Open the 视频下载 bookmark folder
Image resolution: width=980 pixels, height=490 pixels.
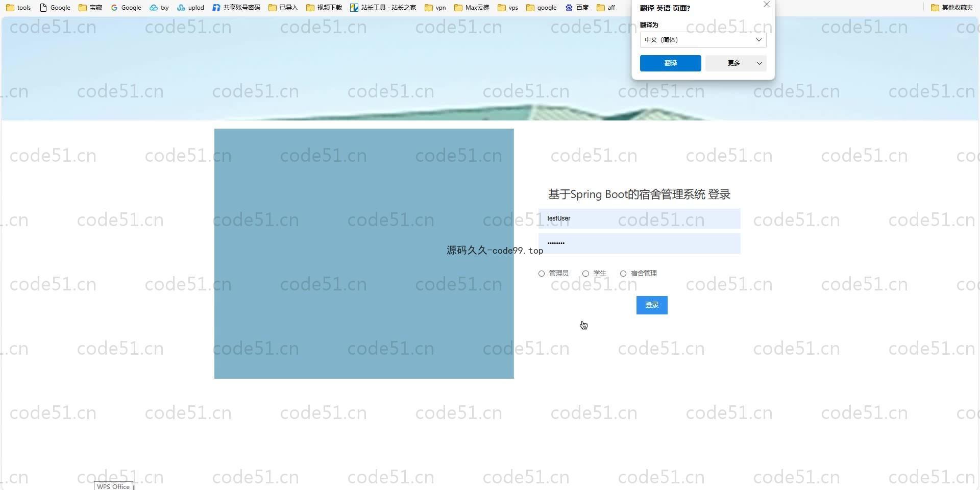324,8
